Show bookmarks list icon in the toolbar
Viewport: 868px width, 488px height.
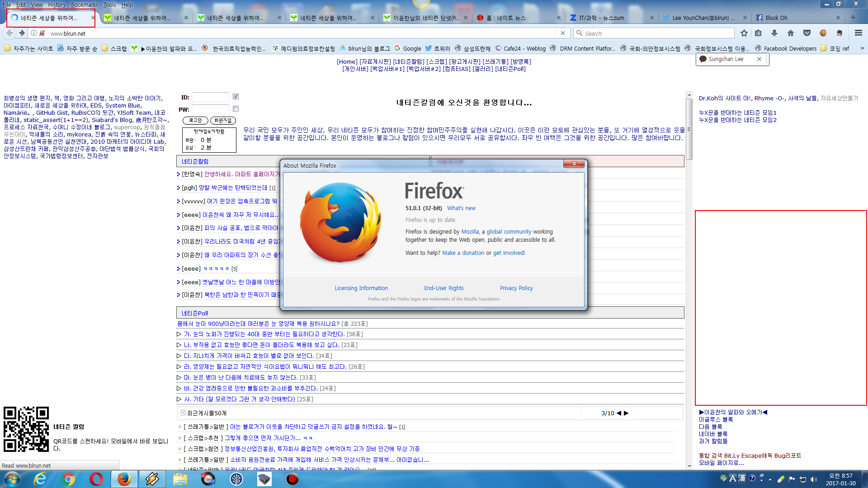coord(758,33)
